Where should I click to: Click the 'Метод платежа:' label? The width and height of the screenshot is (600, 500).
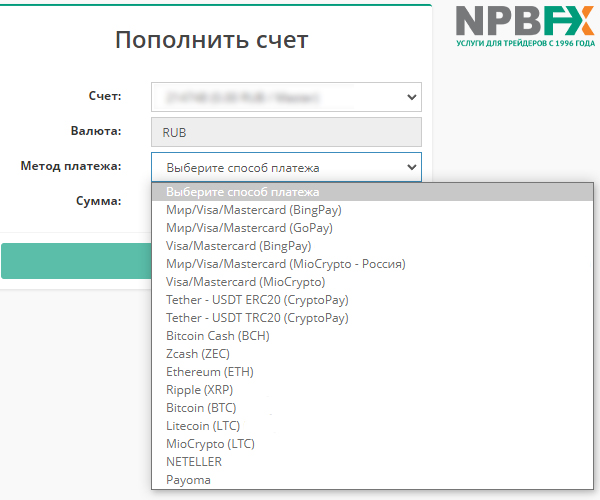pyautogui.click(x=71, y=166)
